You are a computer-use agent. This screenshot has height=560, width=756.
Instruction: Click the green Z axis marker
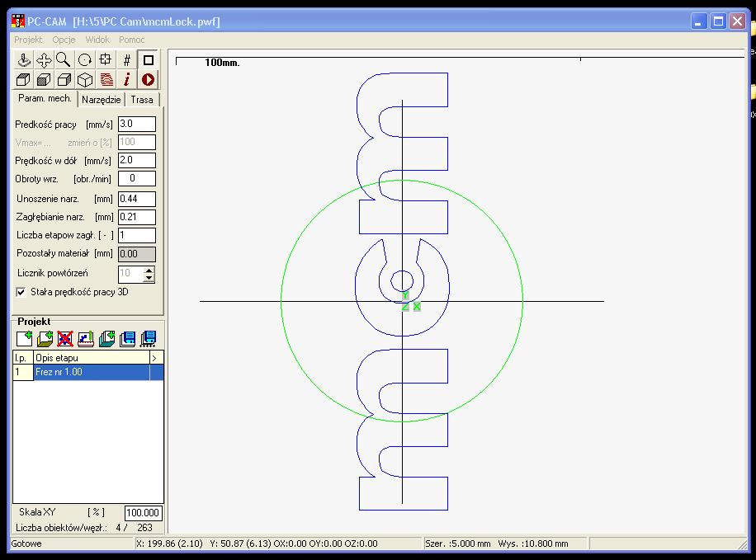(405, 307)
